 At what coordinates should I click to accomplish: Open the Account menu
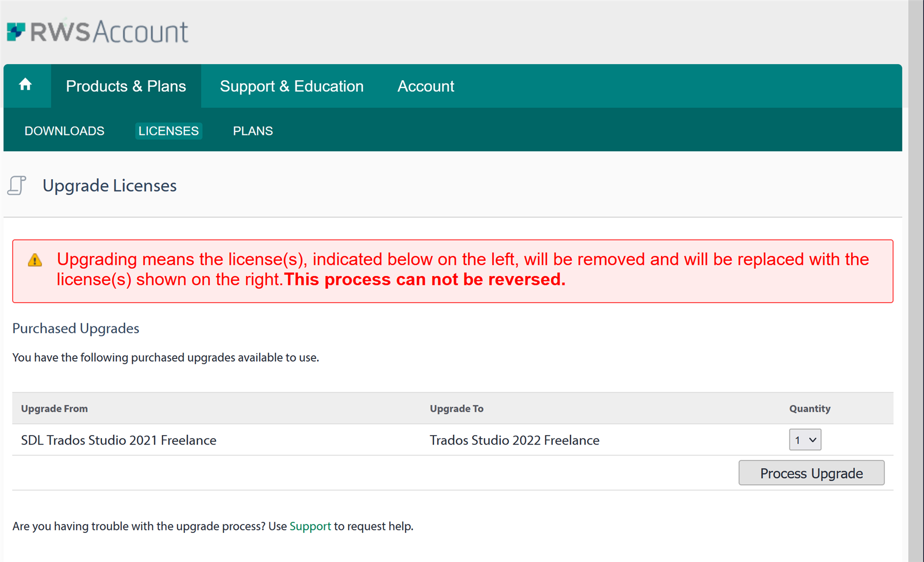pyautogui.click(x=425, y=86)
